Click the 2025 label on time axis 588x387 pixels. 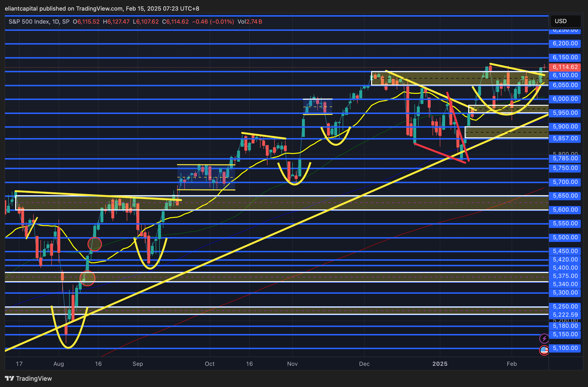pos(440,364)
